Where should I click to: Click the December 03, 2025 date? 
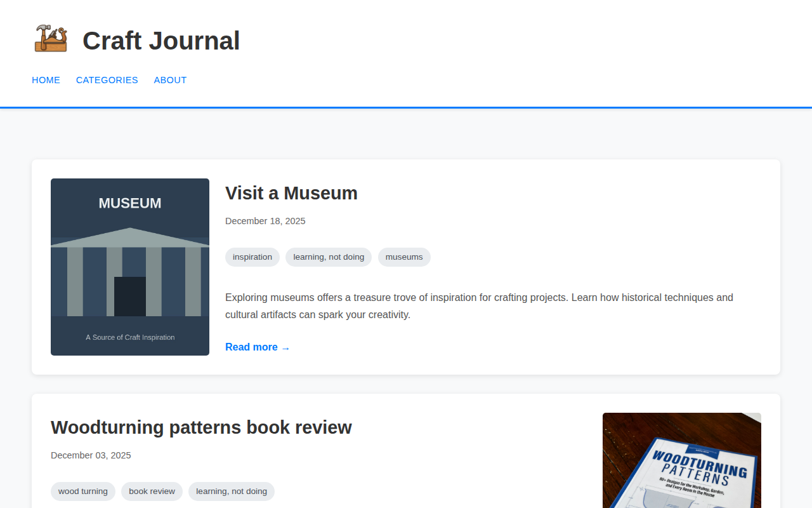tap(91, 455)
